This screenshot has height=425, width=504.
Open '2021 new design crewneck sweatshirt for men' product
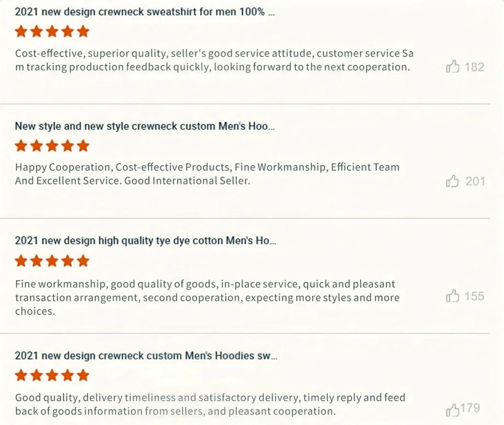[145, 12]
